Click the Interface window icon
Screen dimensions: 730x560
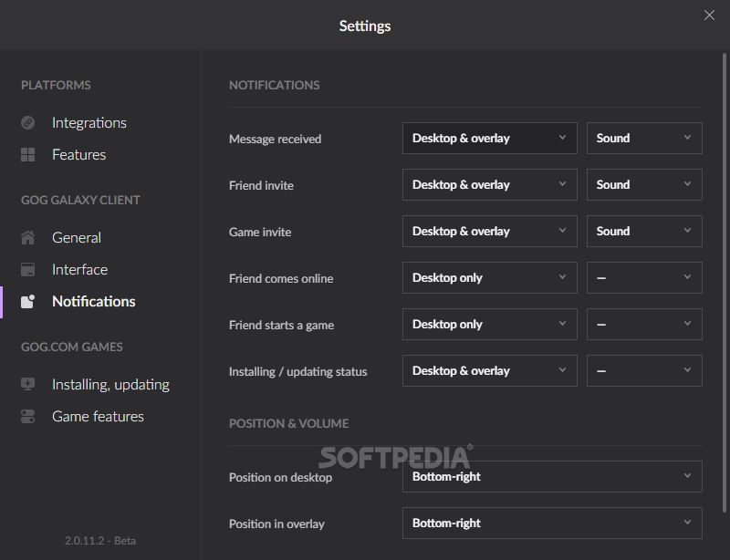coord(28,270)
